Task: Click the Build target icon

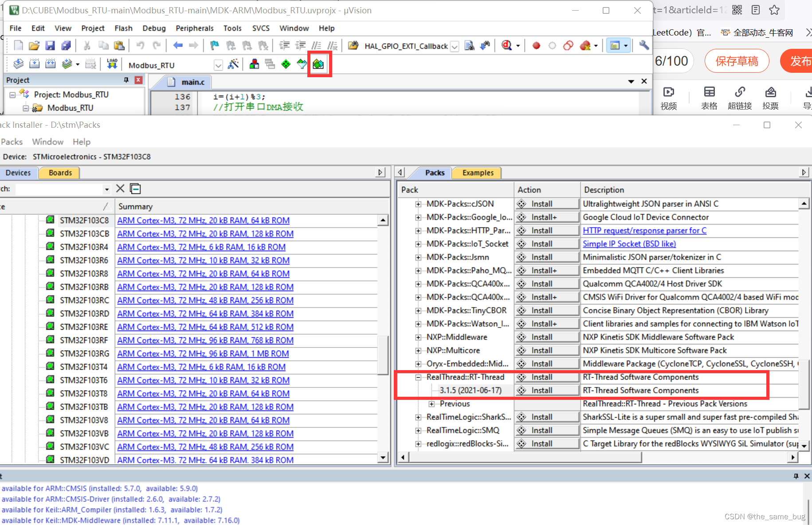Action: click(x=34, y=64)
